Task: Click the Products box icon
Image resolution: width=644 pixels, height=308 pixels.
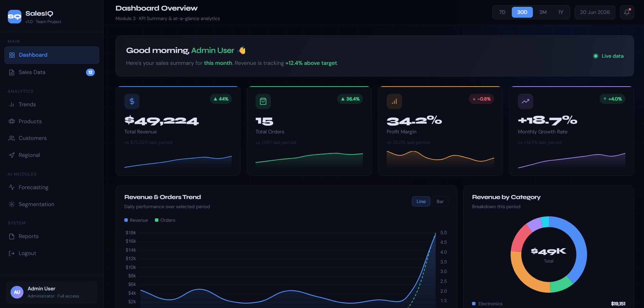Action: point(12,121)
